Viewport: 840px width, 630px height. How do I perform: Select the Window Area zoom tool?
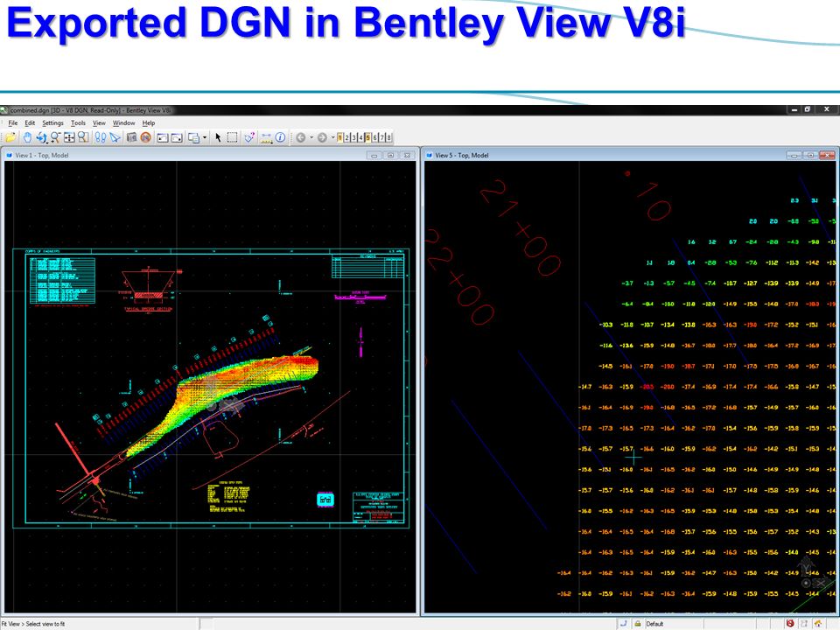pyautogui.click(x=83, y=137)
